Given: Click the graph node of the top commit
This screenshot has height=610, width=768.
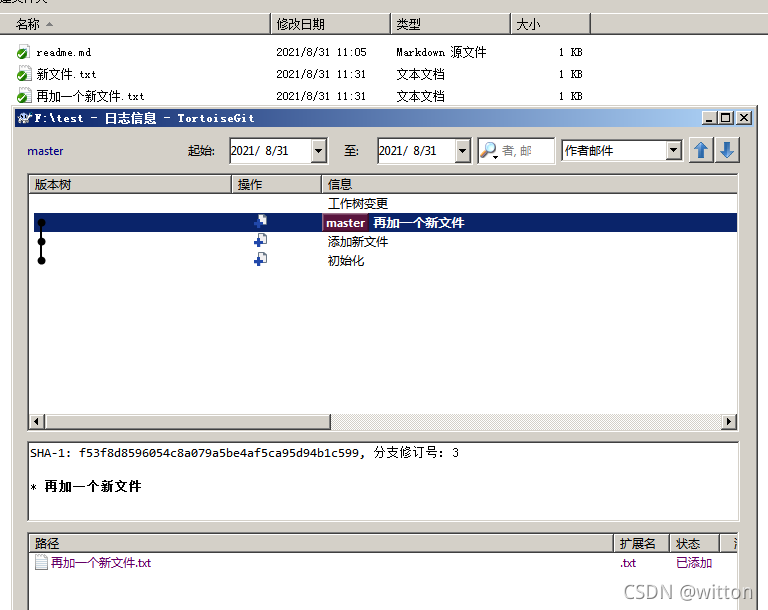Looking at the screenshot, I should (x=42, y=223).
